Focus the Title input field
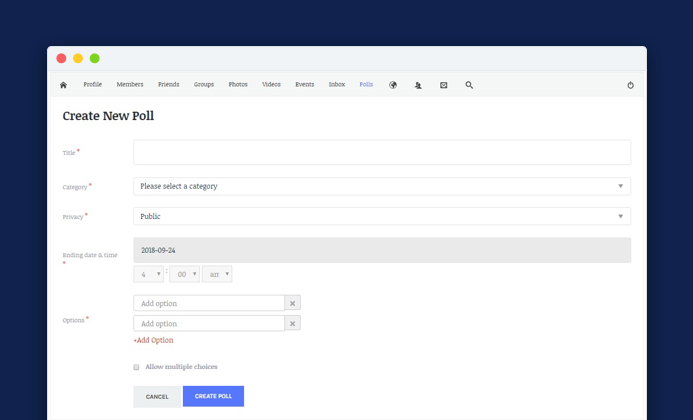This screenshot has height=420, width=693. coord(382,153)
